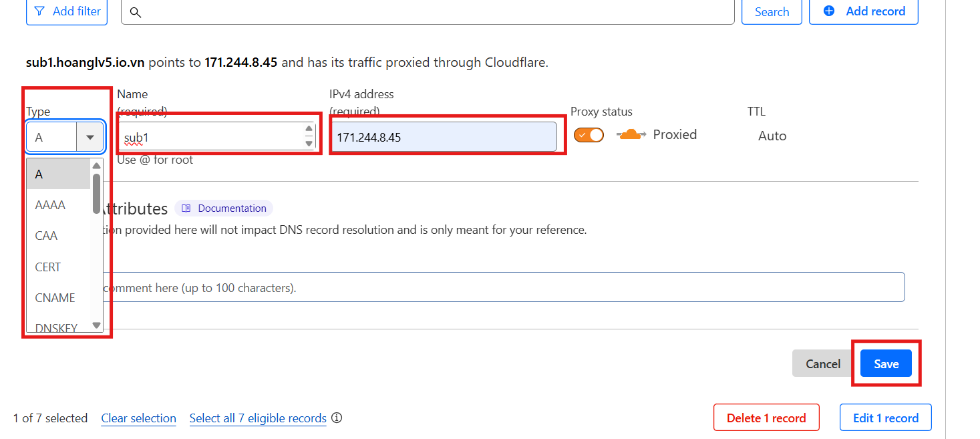This screenshot has height=439, width=980.
Task: Select CERT record type option
Action: tap(48, 267)
